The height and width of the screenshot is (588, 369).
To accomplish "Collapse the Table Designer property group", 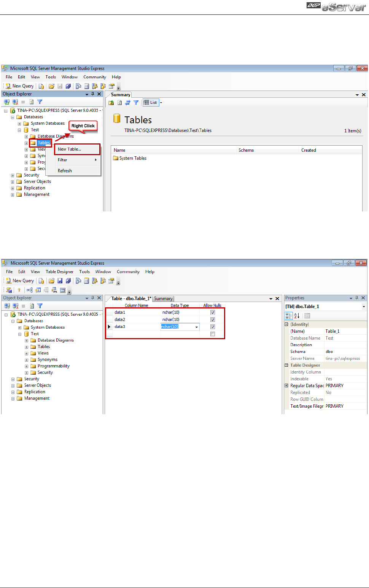I will click(286, 365).
